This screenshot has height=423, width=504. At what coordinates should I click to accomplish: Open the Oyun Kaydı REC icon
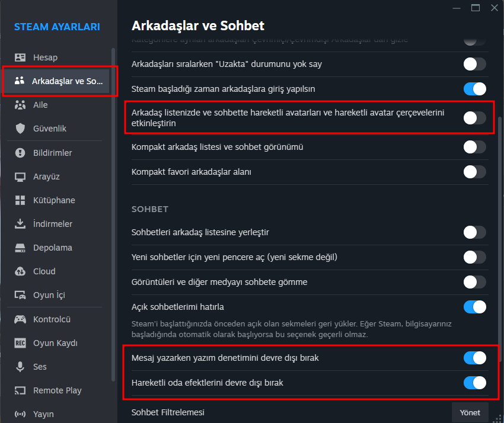20,343
